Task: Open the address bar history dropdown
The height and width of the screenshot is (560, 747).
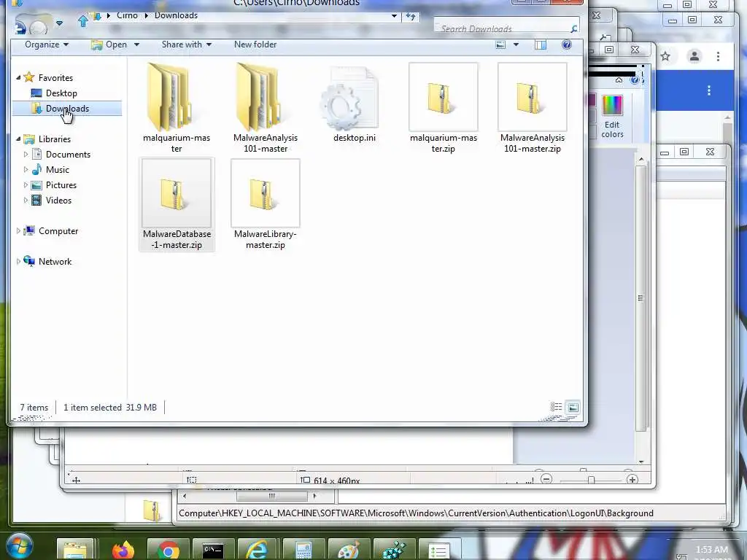Action: coord(394,16)
